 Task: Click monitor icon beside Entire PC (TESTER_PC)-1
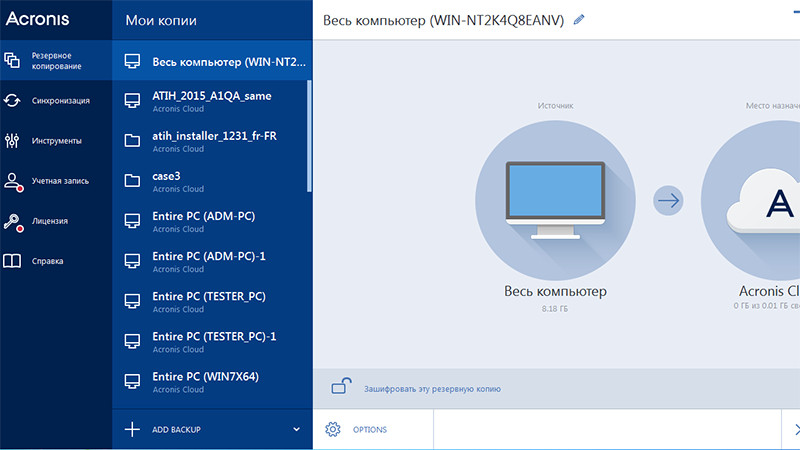[x=132, y=341]
